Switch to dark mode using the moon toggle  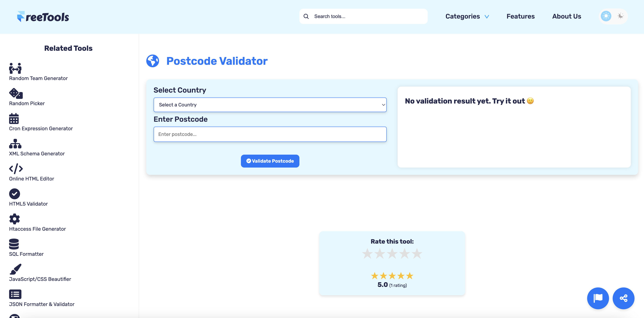point(621,16)
